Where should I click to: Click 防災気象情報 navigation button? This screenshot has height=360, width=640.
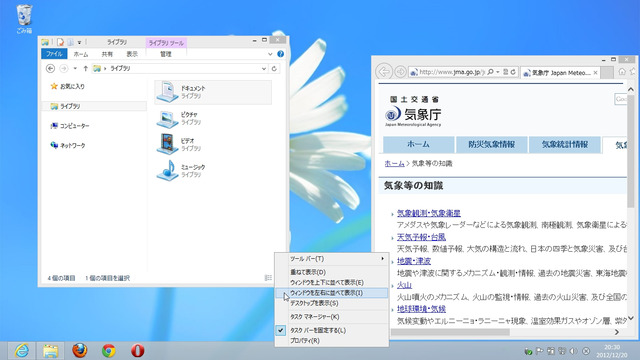tap(491, 144)
